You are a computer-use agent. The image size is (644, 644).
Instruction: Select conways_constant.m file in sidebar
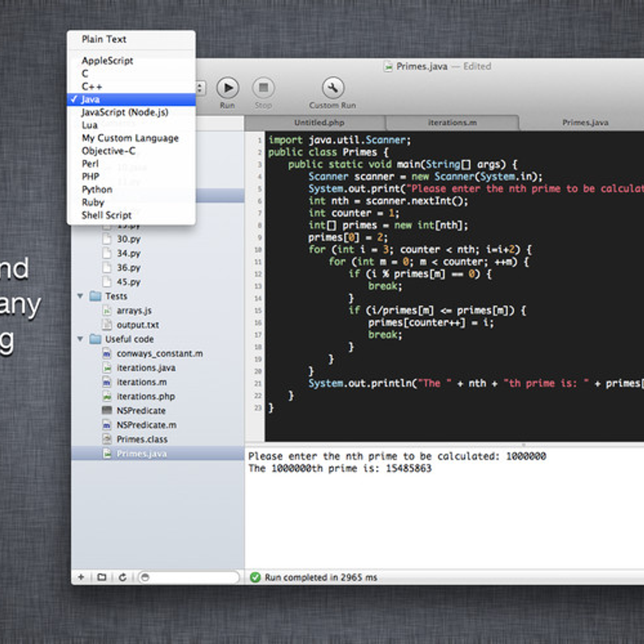click(159, 353)
